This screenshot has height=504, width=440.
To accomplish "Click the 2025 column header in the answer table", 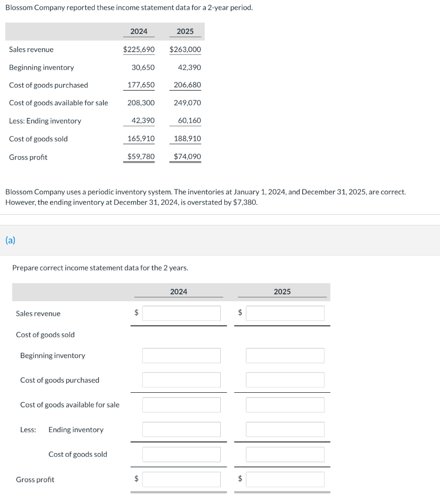I will (x=282, y=291).
